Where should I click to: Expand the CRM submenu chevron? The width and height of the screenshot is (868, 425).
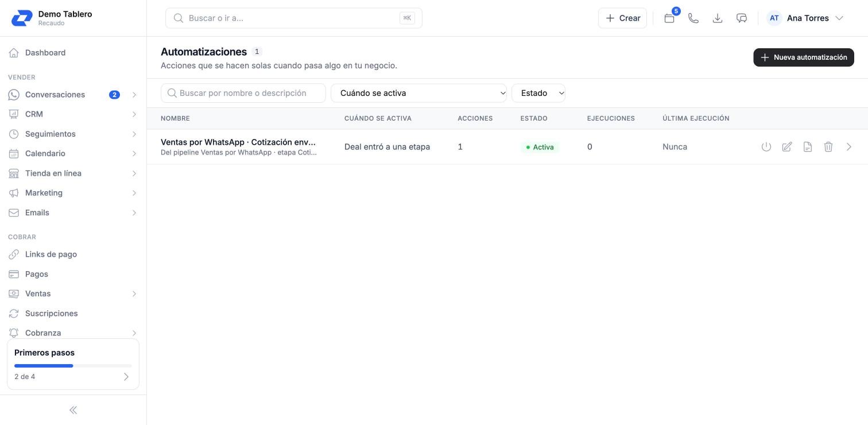(x=134, y=114)
